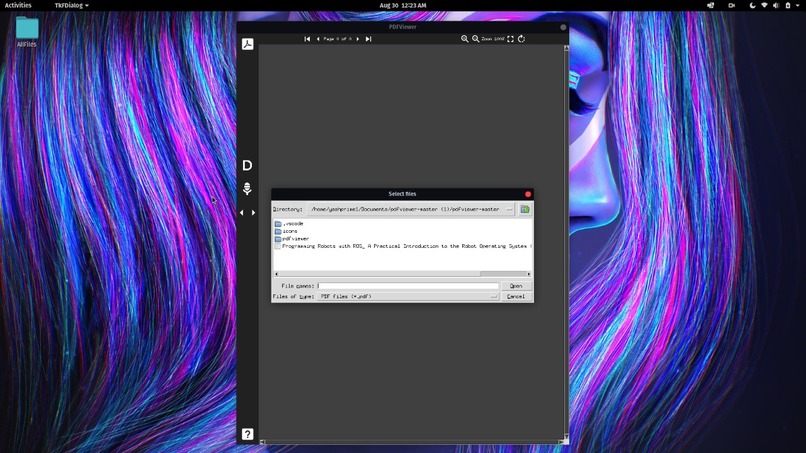Toggle fullscreen view

(x=510, y=39)
